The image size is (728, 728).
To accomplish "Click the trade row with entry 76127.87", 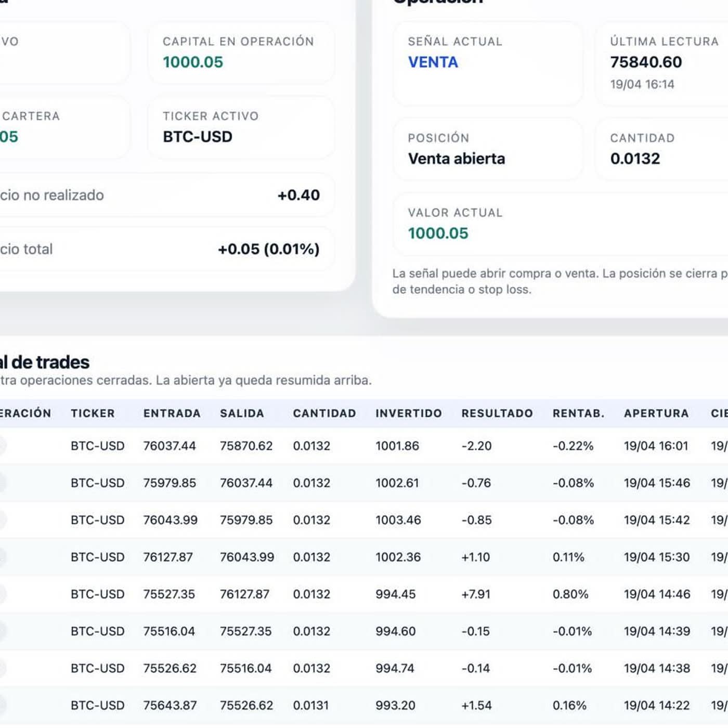I will [x=364, y=557].
